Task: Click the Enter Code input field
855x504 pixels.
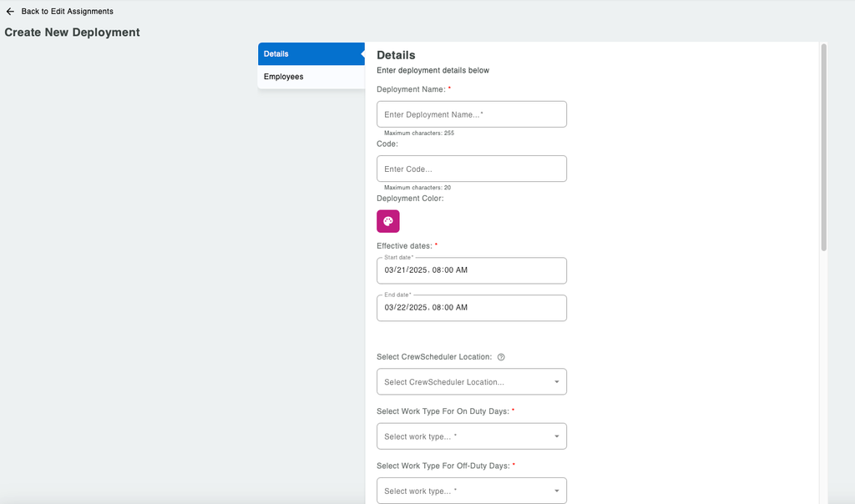Action: tap(471, 169)
